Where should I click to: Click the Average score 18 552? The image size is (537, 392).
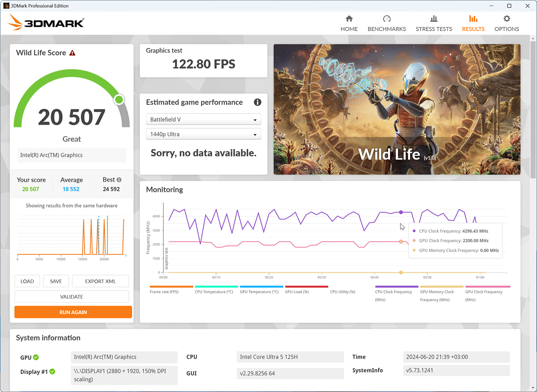(x=71, y=189)
